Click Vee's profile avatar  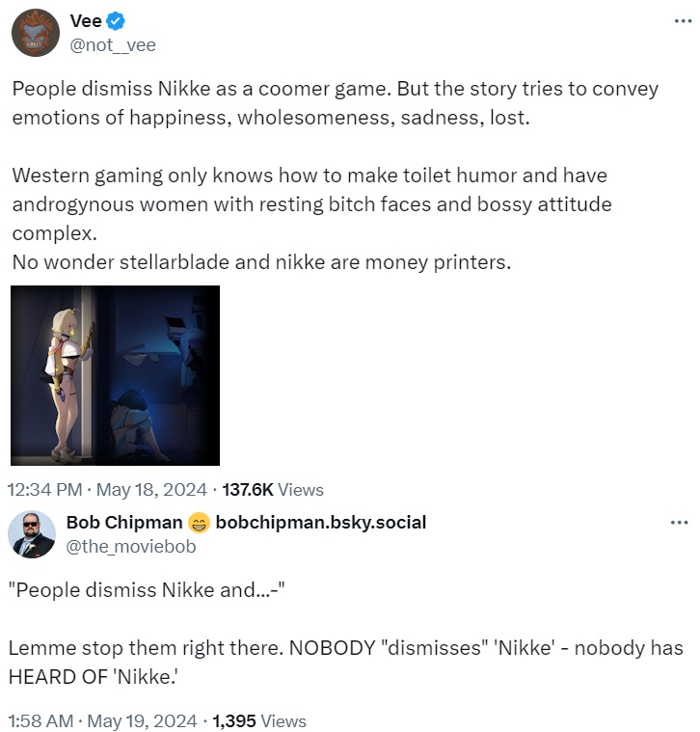(x=36, y=33)
